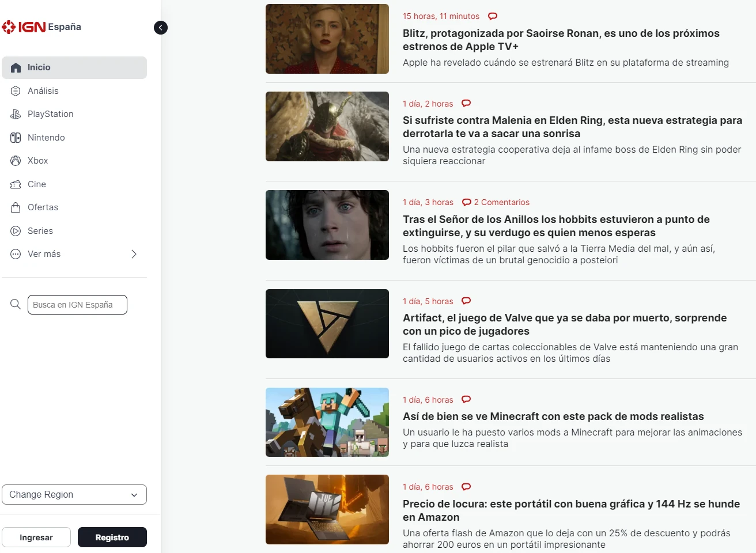Open the Minecraft mods realistas headline

(x=553, y=416)
